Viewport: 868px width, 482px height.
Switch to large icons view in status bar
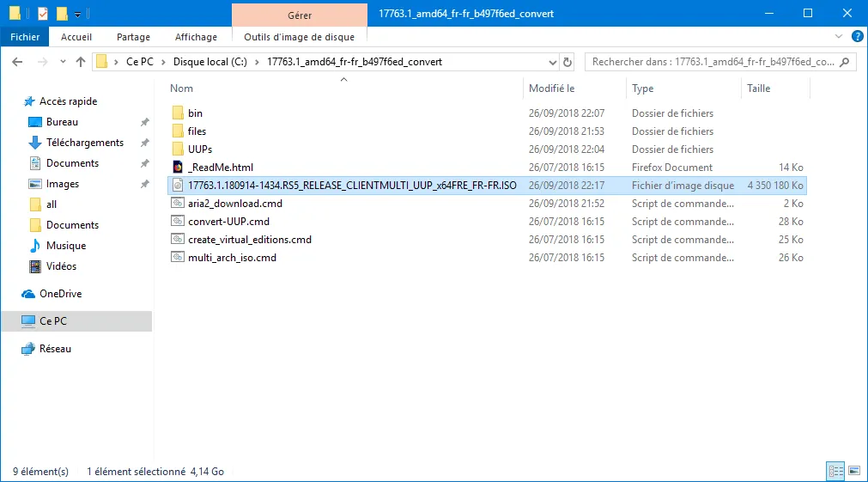tap(854, 472)
